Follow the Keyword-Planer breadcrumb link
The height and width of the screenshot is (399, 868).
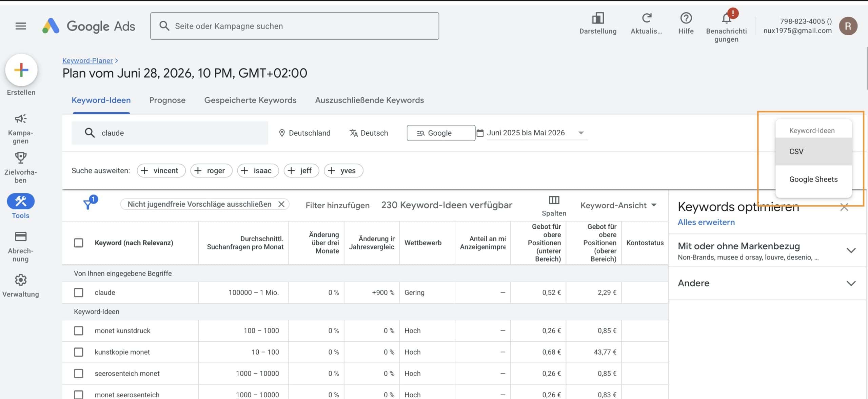coord(87,61)
